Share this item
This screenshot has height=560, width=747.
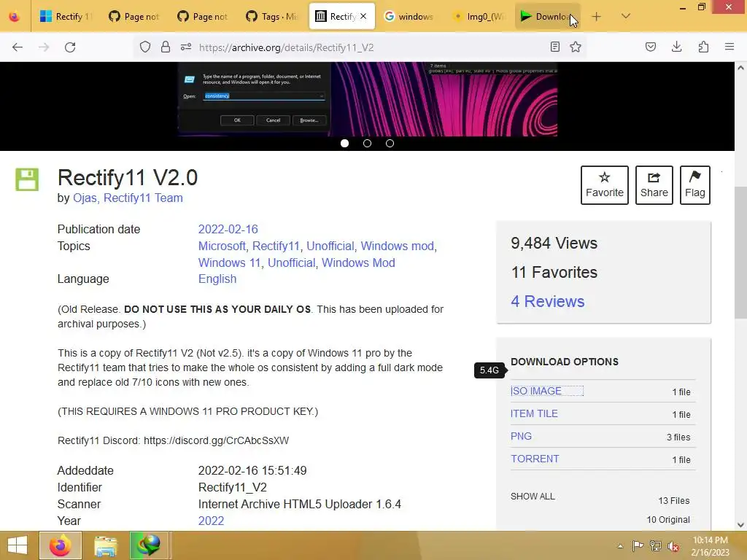654,184
